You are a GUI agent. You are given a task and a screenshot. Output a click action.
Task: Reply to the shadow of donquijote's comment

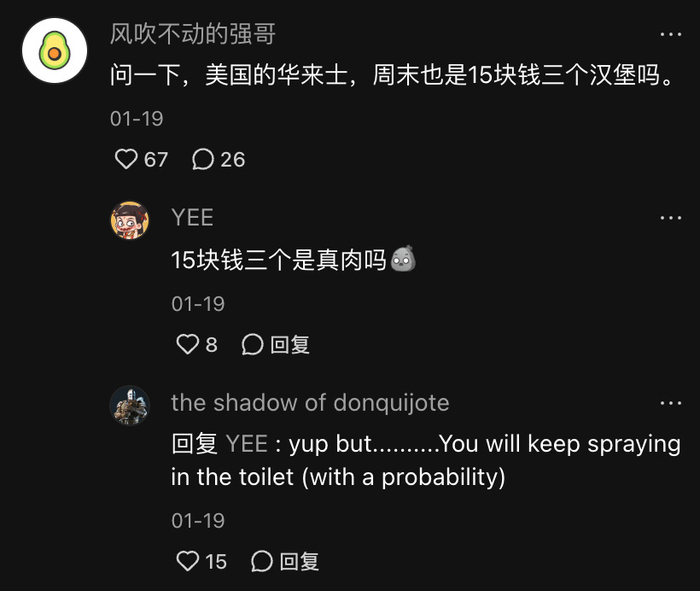tap(262, 562)
